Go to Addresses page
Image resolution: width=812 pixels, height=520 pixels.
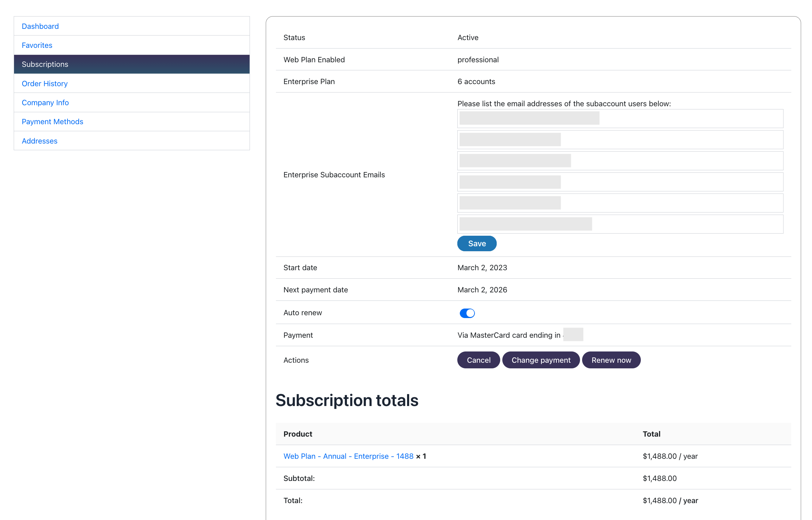click(x=39, y=141)
